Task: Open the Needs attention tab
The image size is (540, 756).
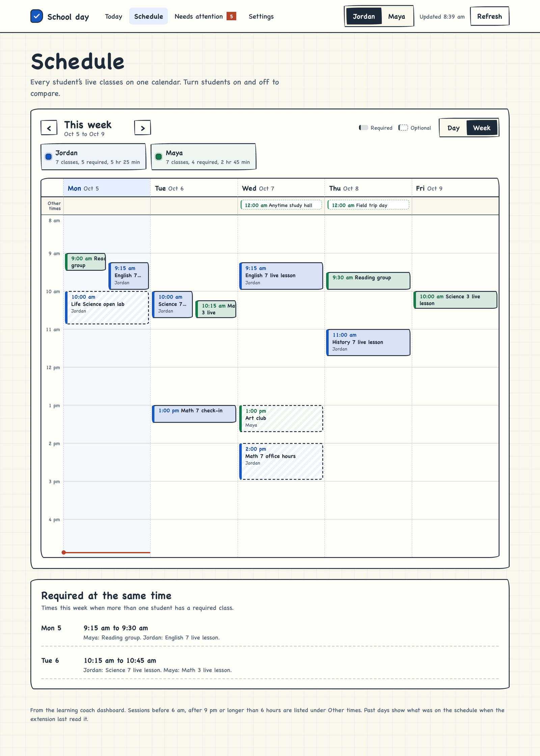Action: (205, 16)
